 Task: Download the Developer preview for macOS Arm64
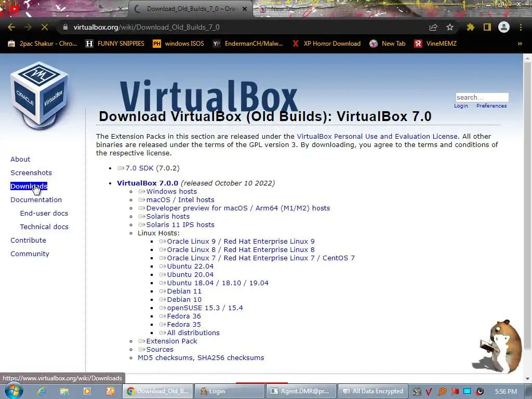(238, 208)
